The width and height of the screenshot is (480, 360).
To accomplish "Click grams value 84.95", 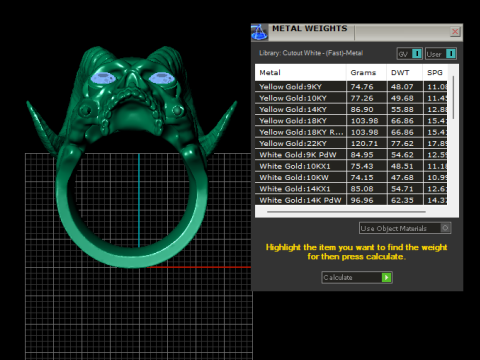I will [x=362, y=155].
